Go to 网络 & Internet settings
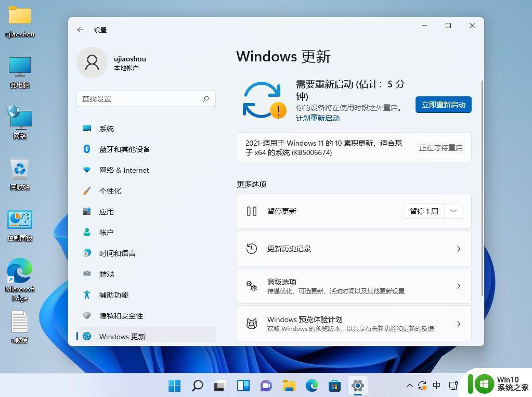This screenshot has width=532, height=397. click(x=146, y=170)
